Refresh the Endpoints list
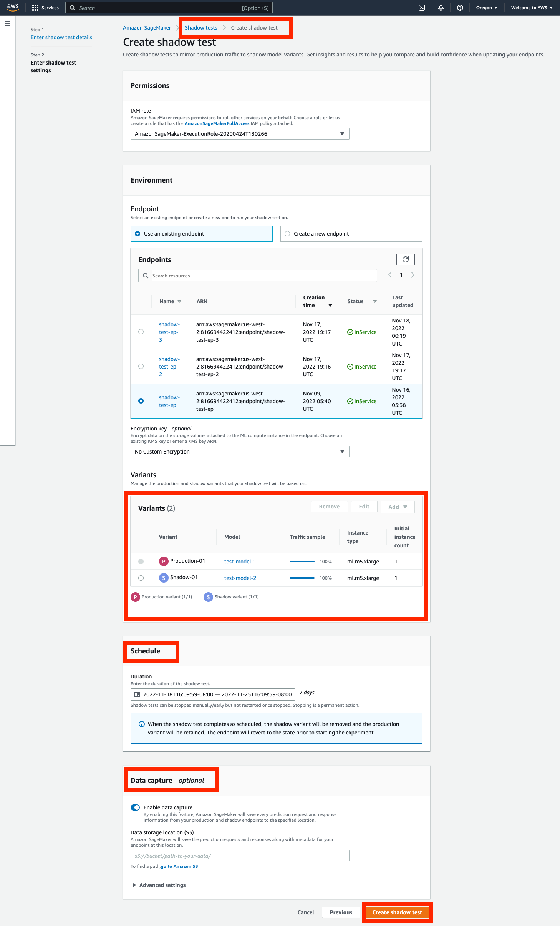This screenshot has height=937, width=560. coord(406,259)
